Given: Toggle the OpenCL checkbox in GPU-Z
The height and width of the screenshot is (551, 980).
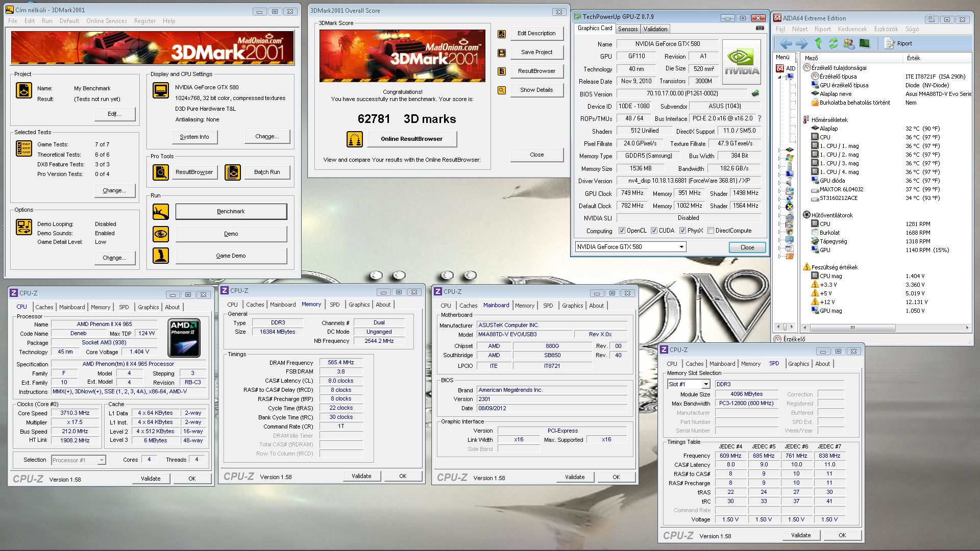Looking at the screenshot, I should (622, 231).
